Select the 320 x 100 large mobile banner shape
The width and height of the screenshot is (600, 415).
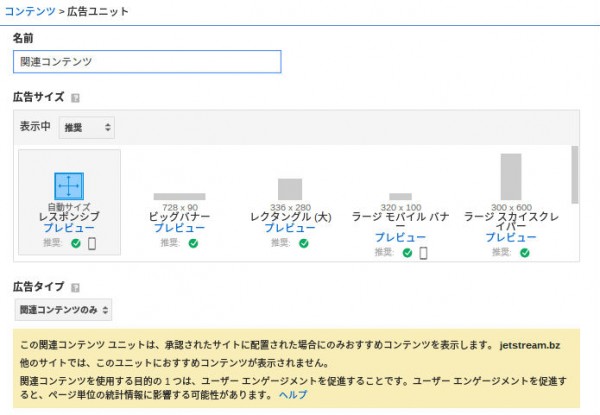(x=400, y=196)
